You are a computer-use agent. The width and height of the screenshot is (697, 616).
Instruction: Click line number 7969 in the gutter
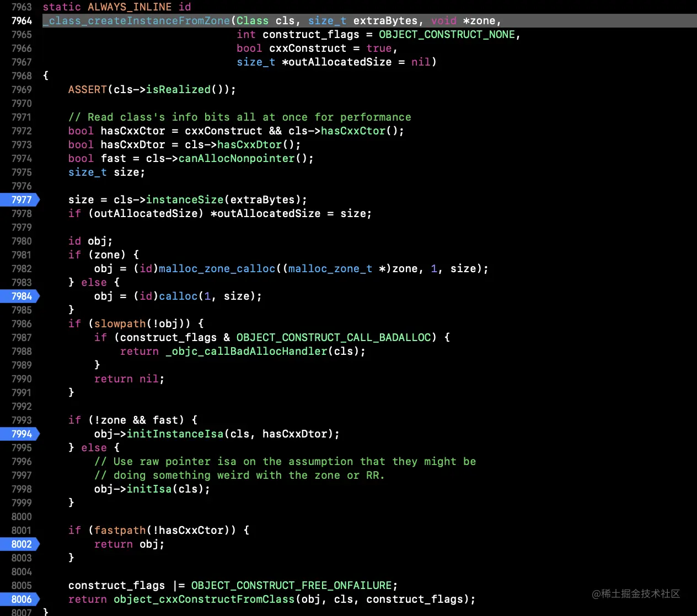(x=22, y=89)
